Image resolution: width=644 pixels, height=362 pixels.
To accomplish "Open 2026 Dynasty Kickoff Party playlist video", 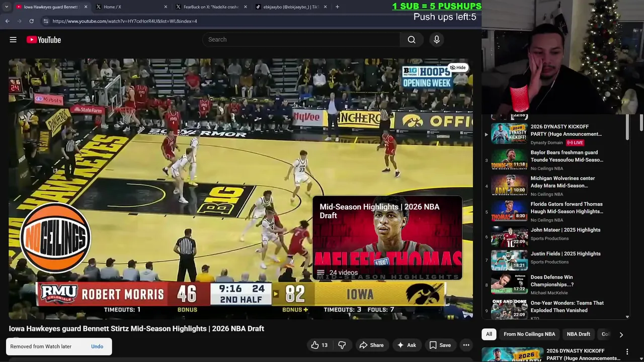I will pos(555,134).
